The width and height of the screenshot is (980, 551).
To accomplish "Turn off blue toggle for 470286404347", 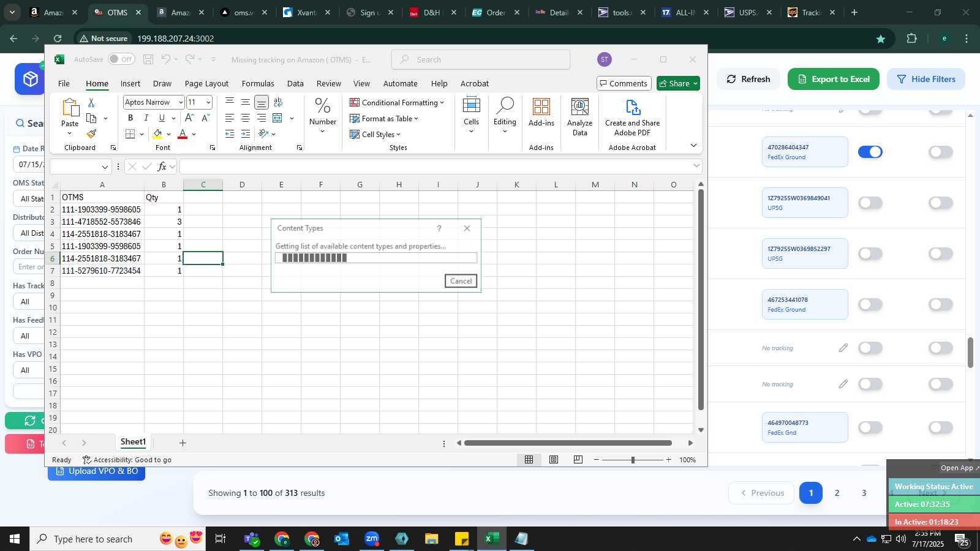I will 870,152.
